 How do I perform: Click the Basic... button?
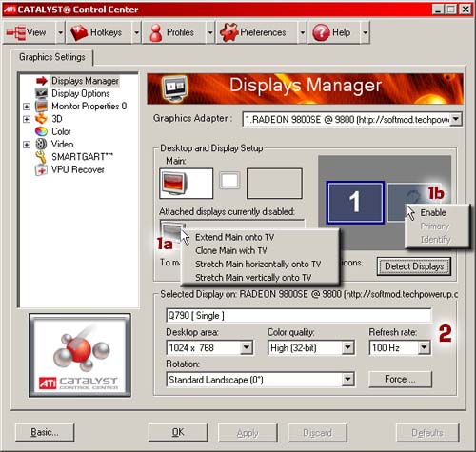(45, 432)
